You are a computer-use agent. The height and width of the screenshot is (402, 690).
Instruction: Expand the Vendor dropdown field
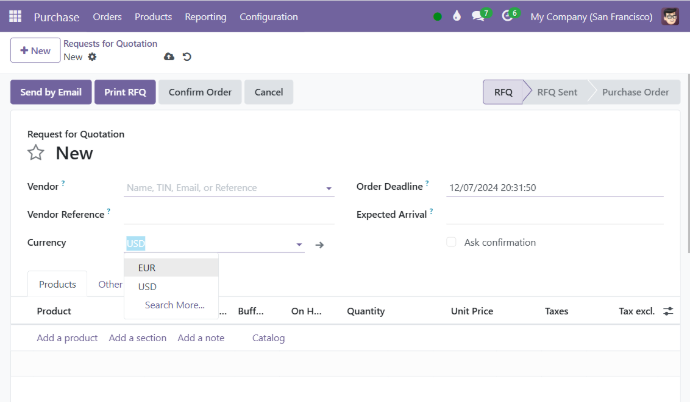tap(329, 188)
